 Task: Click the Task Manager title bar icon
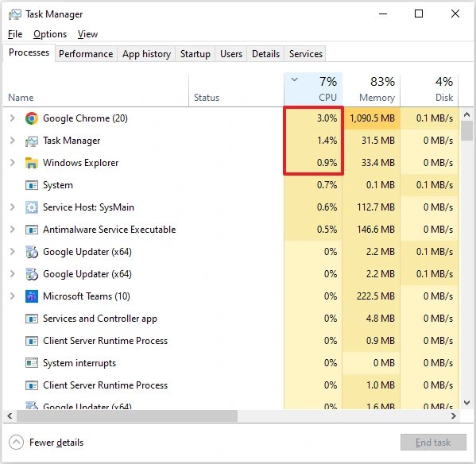point(15,14)
